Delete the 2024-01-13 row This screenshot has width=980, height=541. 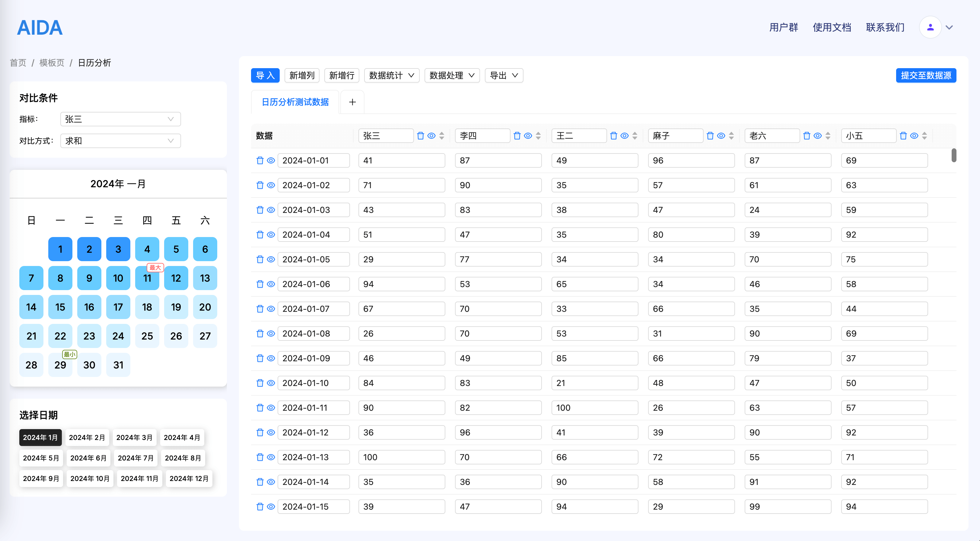pyautogui.click(x=260, y=457)
